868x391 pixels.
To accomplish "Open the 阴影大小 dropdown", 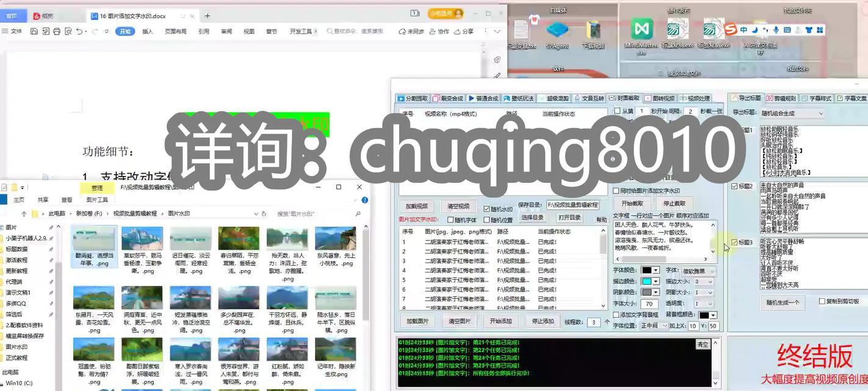I will 704,293.
